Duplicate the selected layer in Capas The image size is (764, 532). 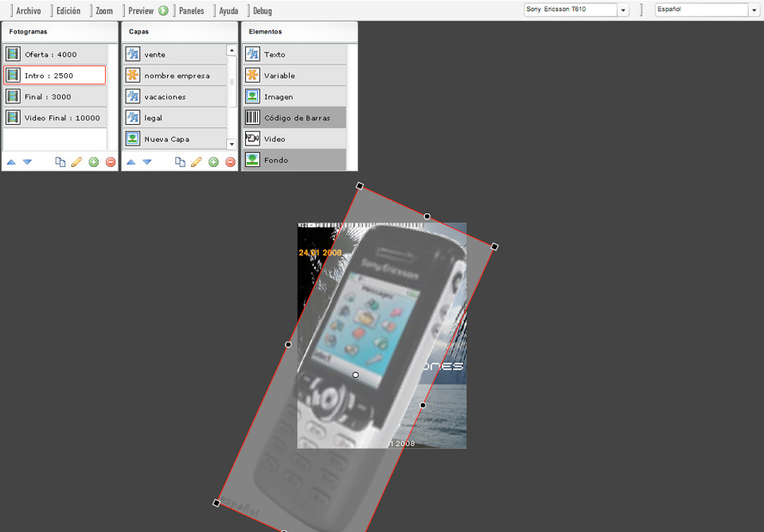pos(180,162)
